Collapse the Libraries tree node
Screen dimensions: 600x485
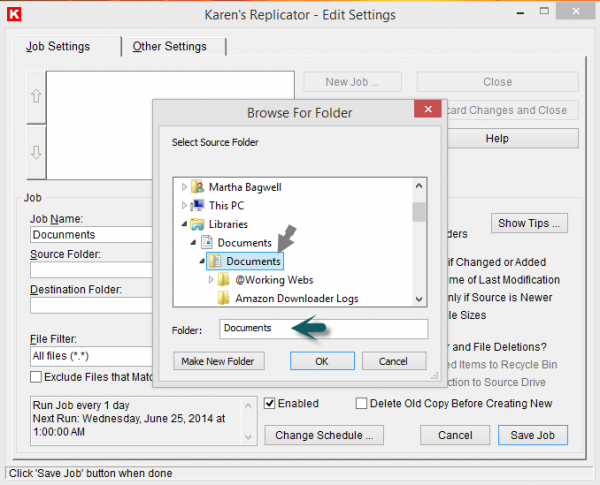(184, 224)
